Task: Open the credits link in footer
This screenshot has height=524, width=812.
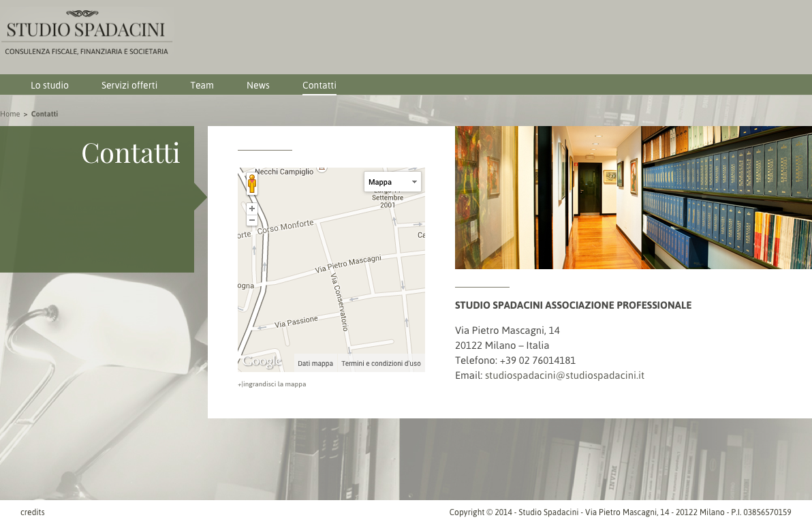Action: click(x=33, y=512)
